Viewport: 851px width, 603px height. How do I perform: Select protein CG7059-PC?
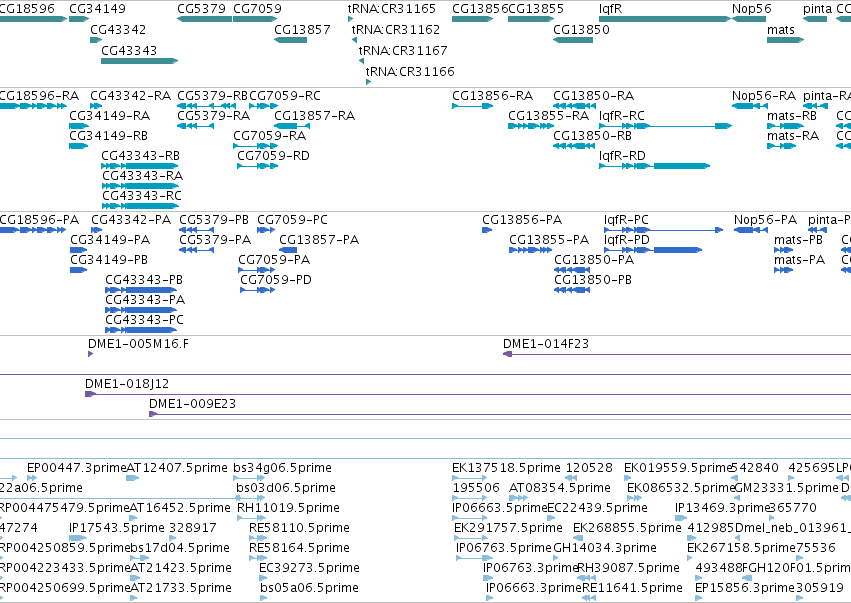pyautogui.click(x=266, y=230)
